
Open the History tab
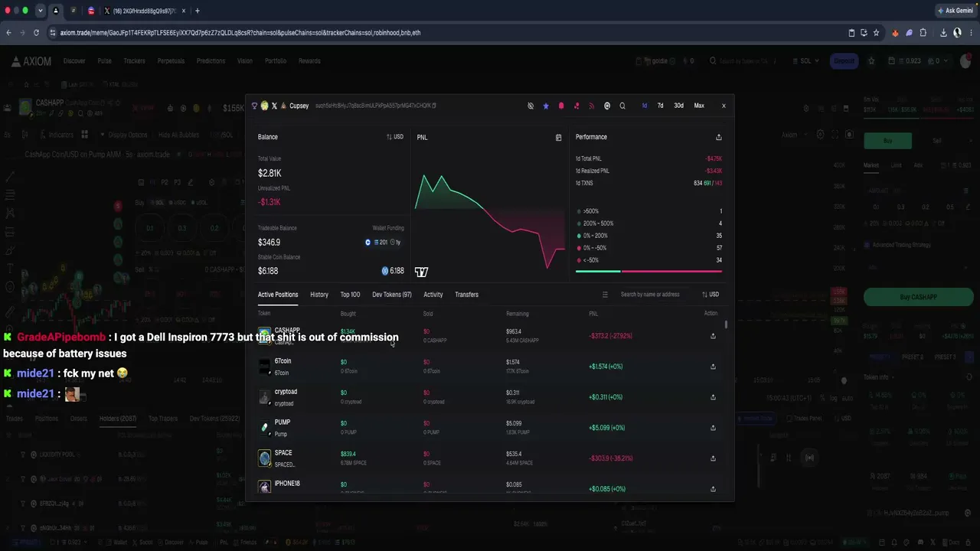pyautogui.click(x=319, y=295)
